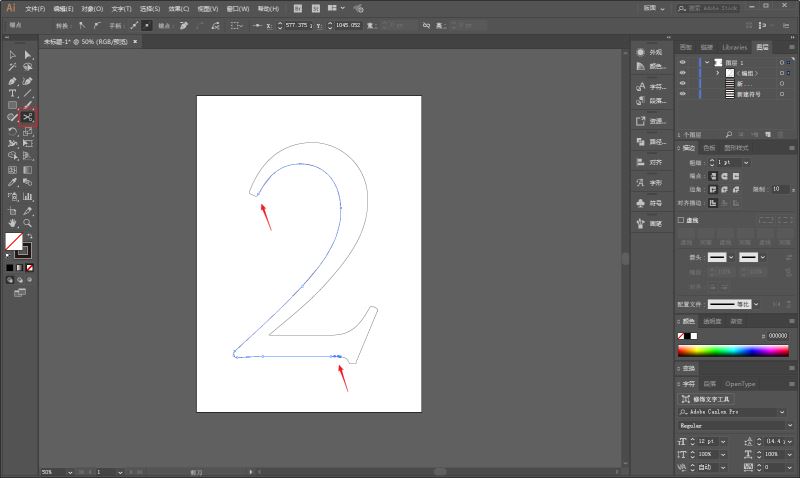Switch to the OpenType panel tab
The width and height of the screenshot is (800, 478).
(740, 384)
